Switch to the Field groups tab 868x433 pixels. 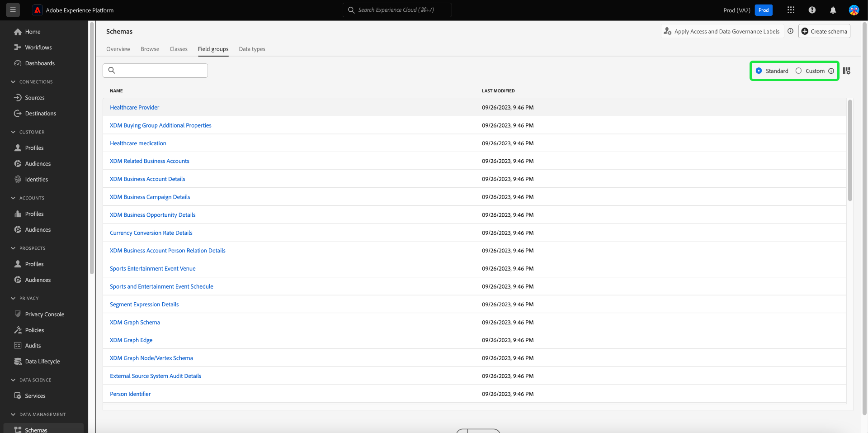[x=213, y=49]
